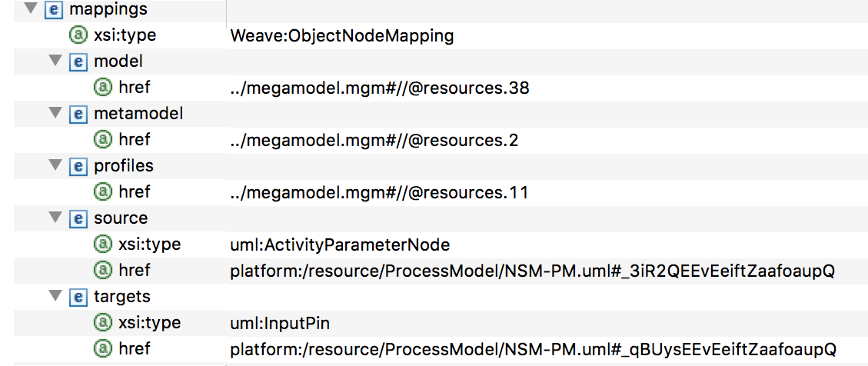The image size is (868, 366).
Task: Click the element icon beside targets
Action: 78,297
